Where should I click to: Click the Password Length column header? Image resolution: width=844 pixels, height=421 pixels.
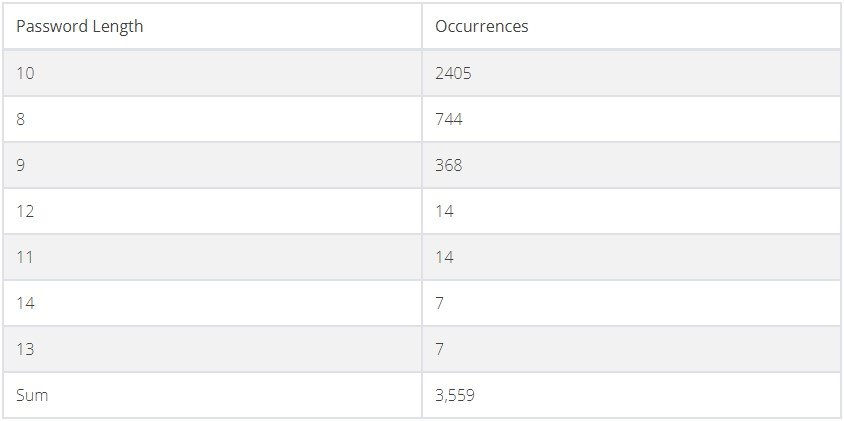pyautogui.click(x=212, y=26)
